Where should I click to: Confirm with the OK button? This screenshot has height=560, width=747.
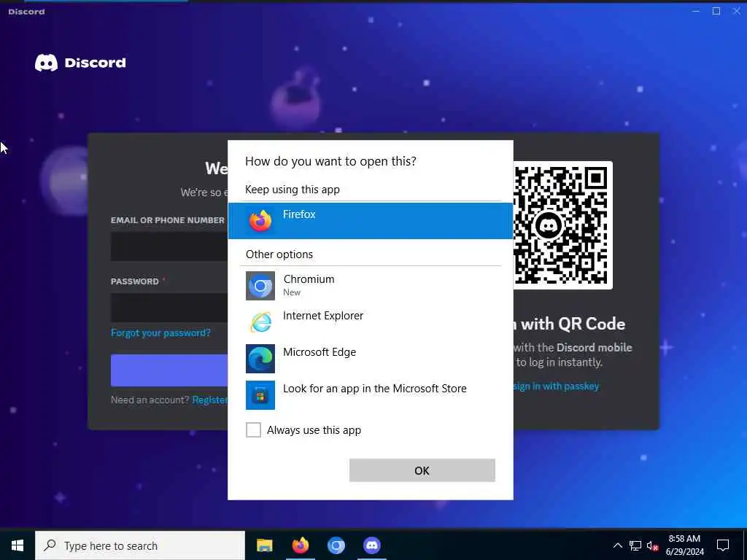pyautogui.click(x=422, y=470)
